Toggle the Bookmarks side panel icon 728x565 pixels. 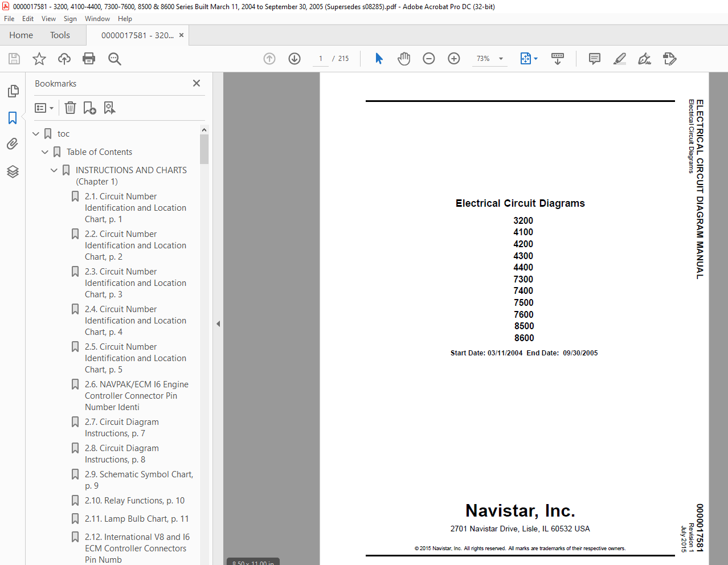tap(13, 118)
